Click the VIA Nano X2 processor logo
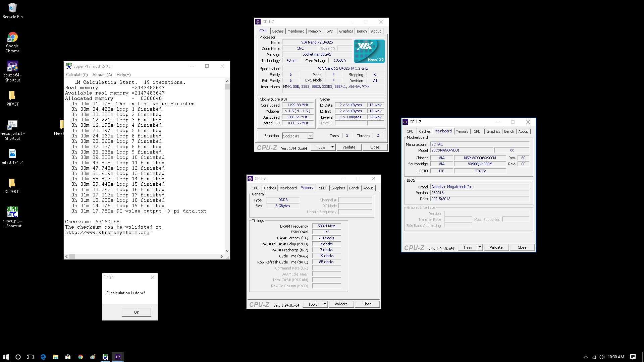Screen dimensions: 644x362 [x=369, y=51]
